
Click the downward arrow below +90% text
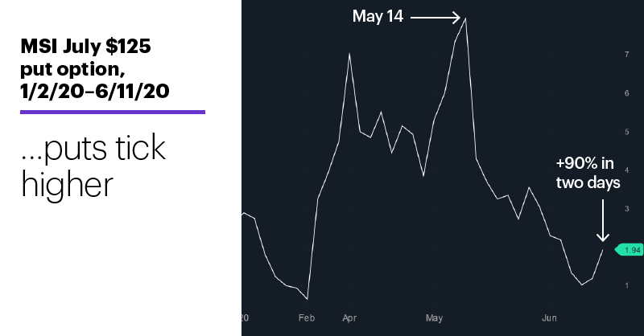coord(602,221)
